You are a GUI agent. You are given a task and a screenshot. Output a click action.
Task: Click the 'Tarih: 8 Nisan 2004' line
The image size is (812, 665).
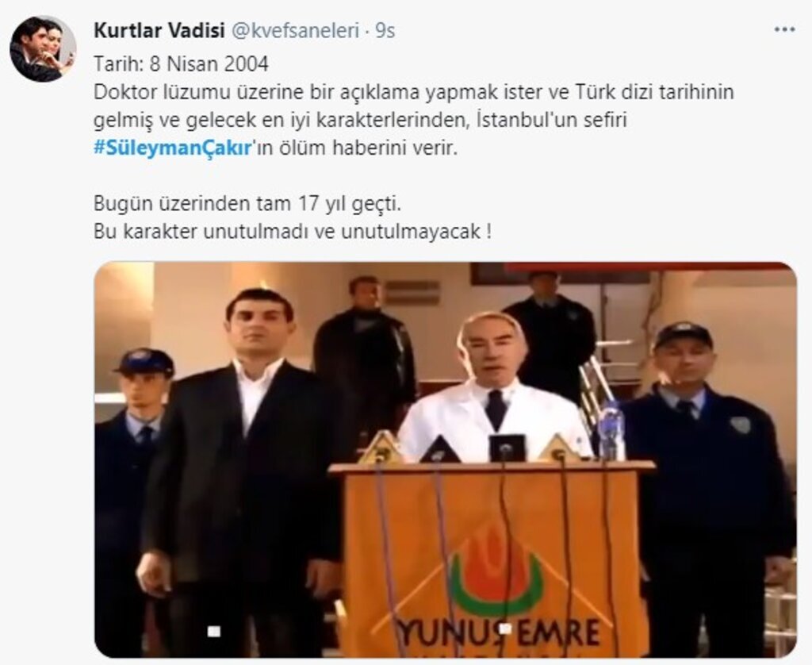pyautogui.click(x=182, y=63)
